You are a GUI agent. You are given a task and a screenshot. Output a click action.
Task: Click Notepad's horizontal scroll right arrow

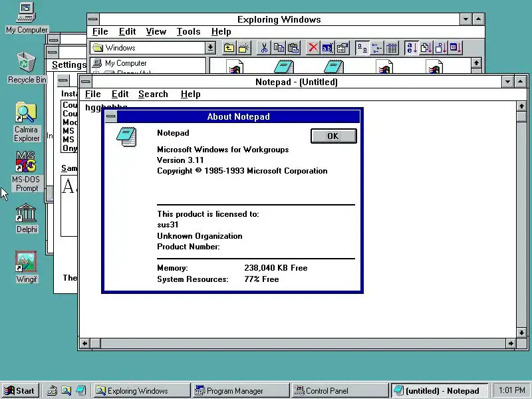pyautogui.click(x=510, y=343)
